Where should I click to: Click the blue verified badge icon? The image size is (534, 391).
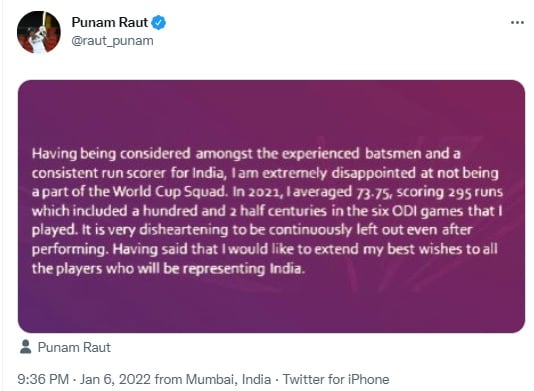(159, 22)
